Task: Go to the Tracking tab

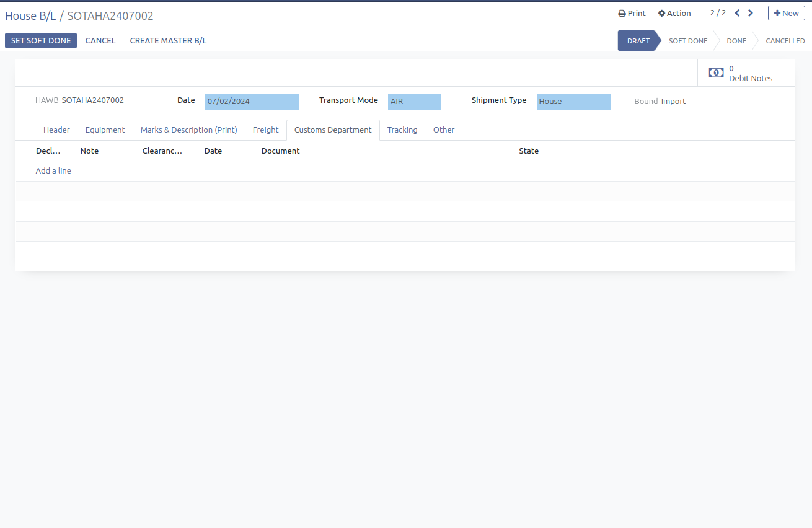Action: (x=402, y=130)
